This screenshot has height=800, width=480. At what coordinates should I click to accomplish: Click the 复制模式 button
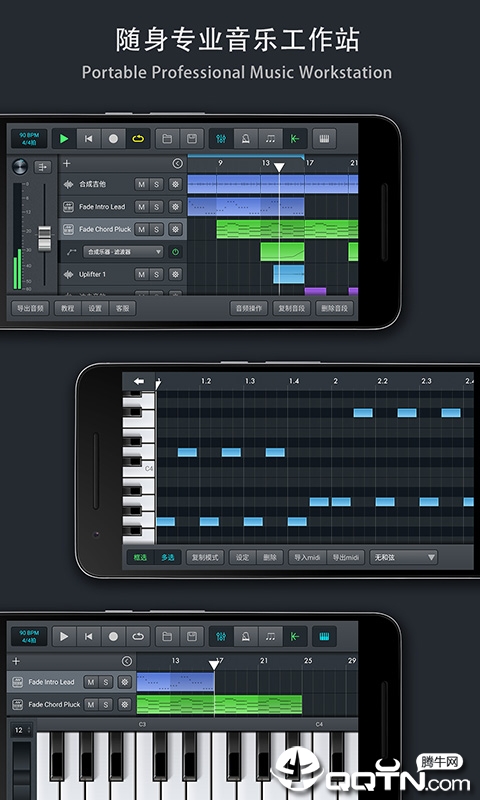click(205, 557)
